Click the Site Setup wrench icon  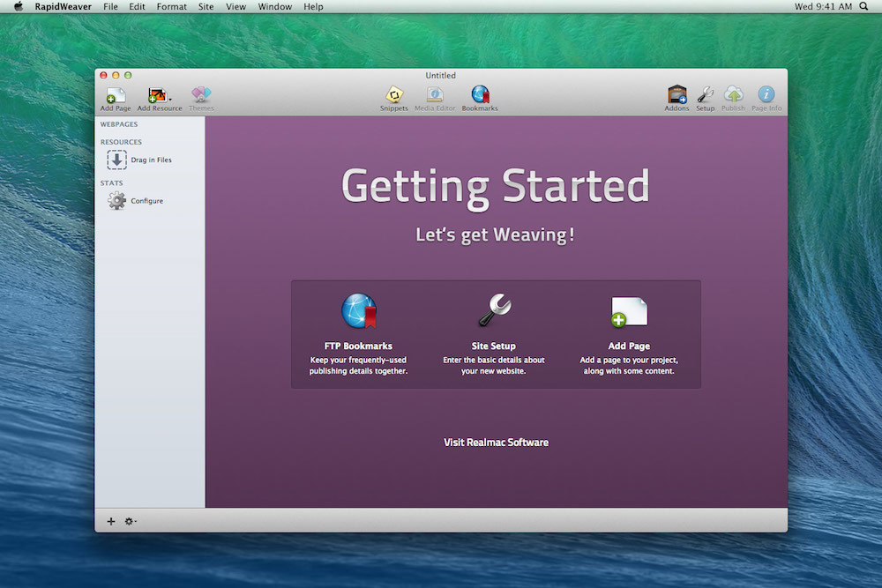494,309
